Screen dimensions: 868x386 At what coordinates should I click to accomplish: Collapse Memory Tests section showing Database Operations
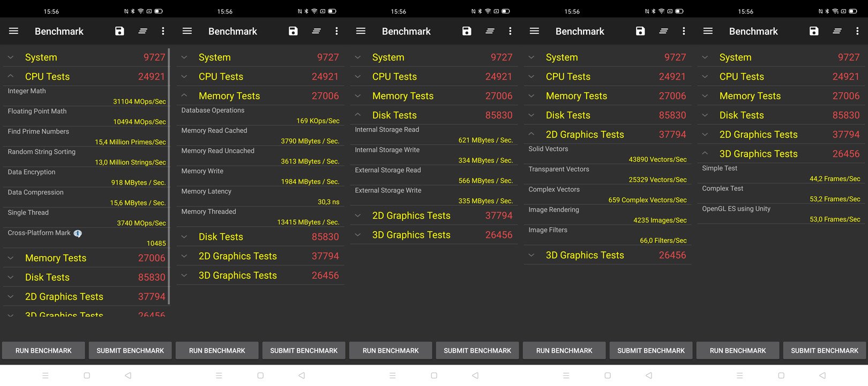(x=260, y=96)
